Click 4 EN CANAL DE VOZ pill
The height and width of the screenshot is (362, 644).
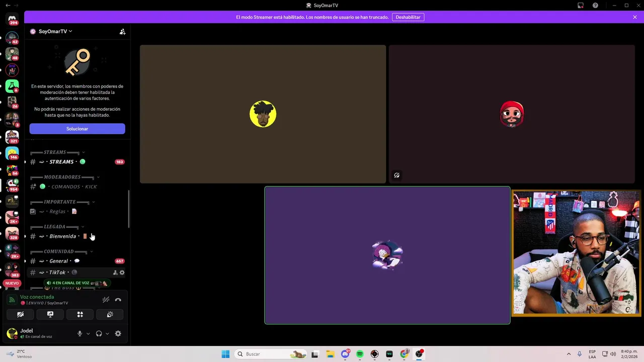click(x=77, y=283)
